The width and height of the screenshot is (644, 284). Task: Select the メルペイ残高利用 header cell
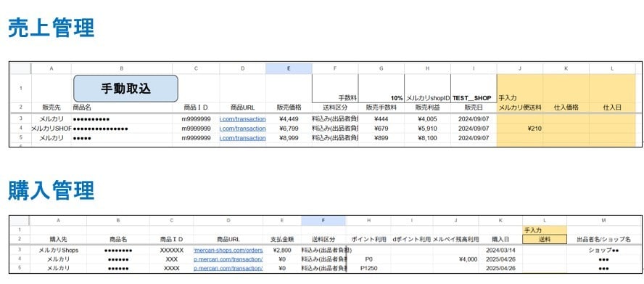[455, 239]
